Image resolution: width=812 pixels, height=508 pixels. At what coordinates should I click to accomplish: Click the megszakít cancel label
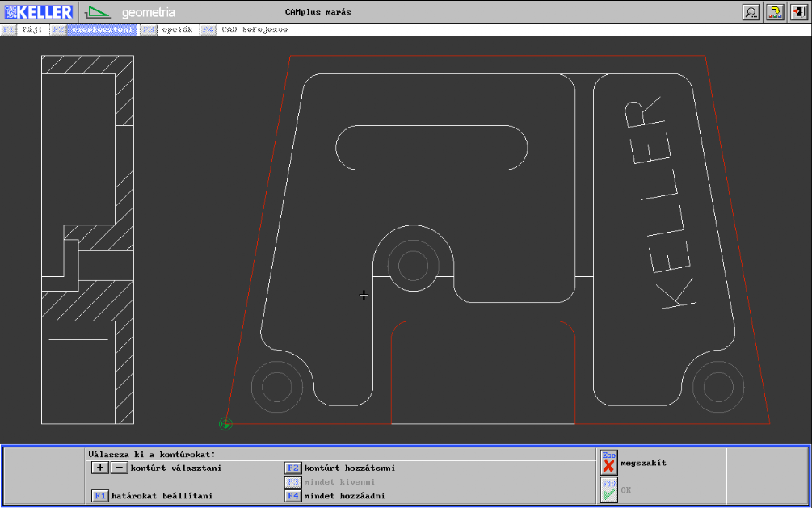click(x=643, y=463)
